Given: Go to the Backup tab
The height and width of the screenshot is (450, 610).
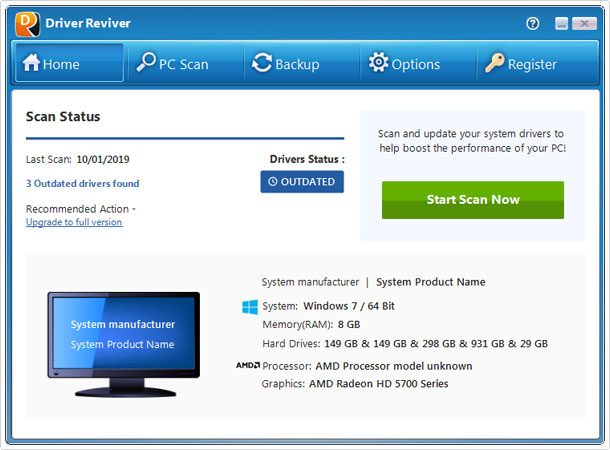Looking at the screenshot, I should 302,63.
